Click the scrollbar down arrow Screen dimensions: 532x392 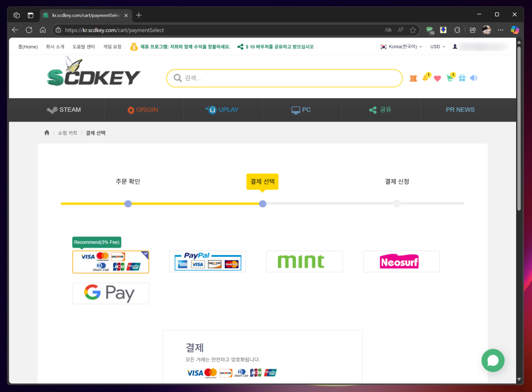click(519, 379)
